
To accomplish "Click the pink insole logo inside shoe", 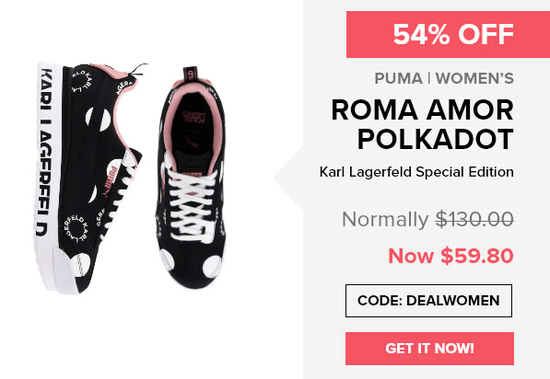I will click(x=193, y=119).
